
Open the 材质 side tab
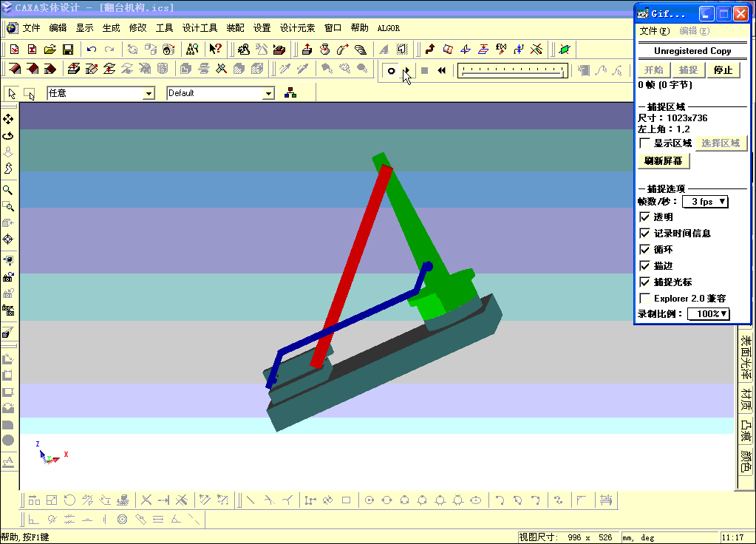pos(746,399)
